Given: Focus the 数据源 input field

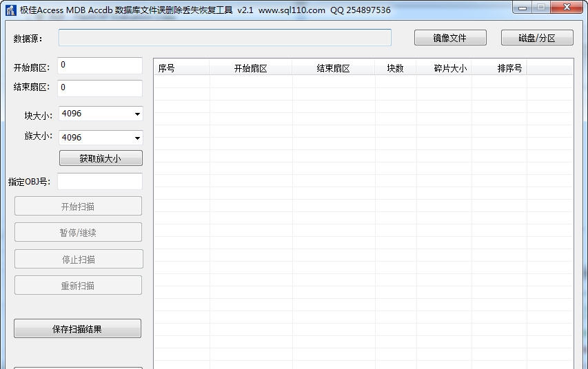Looking at the screenshot, I should click(x=225, y=37).
